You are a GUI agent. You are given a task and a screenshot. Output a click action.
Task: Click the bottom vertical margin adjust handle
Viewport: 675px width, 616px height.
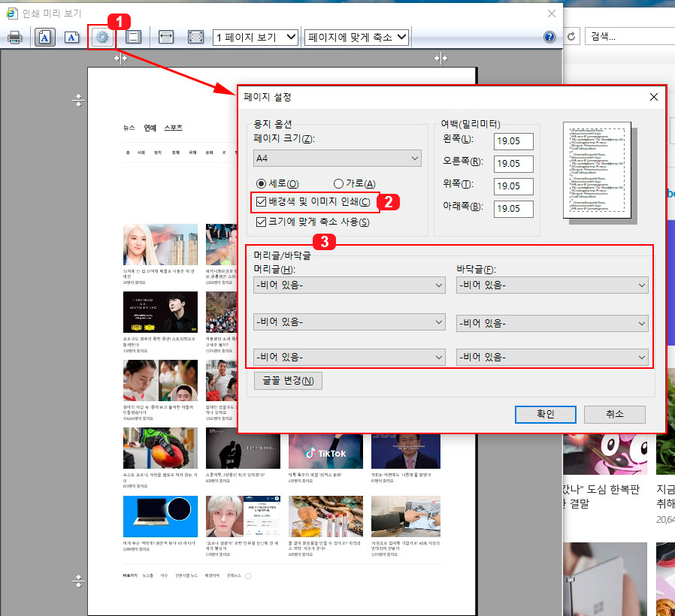[78, 581]
